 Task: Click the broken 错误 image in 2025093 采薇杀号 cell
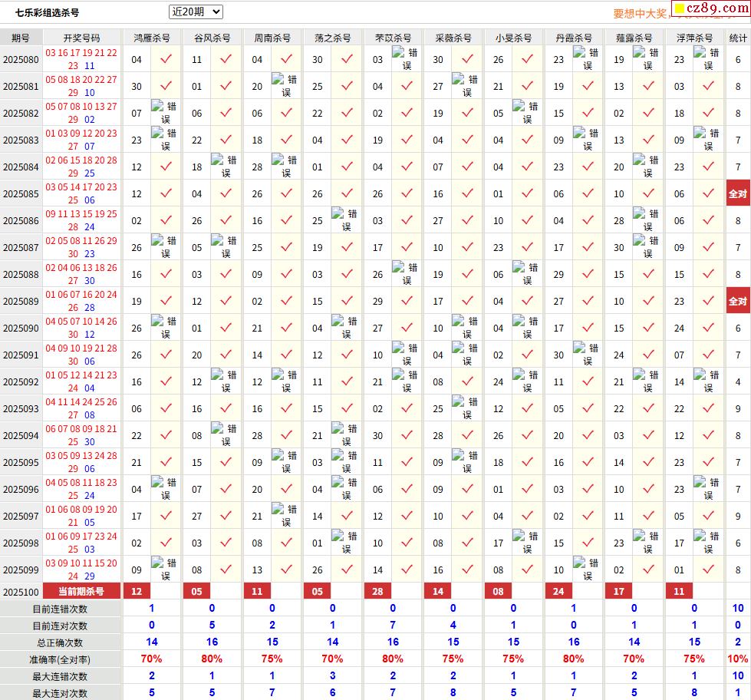pos(465,408)
